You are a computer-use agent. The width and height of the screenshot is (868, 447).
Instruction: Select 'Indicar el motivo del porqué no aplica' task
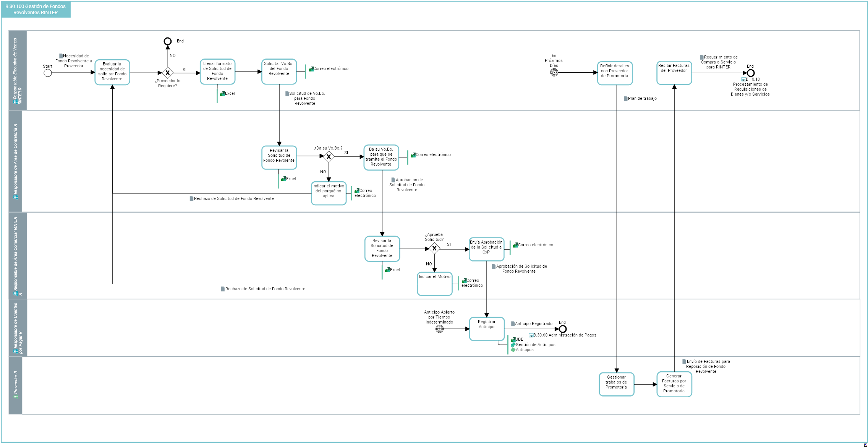click(329, 193)
